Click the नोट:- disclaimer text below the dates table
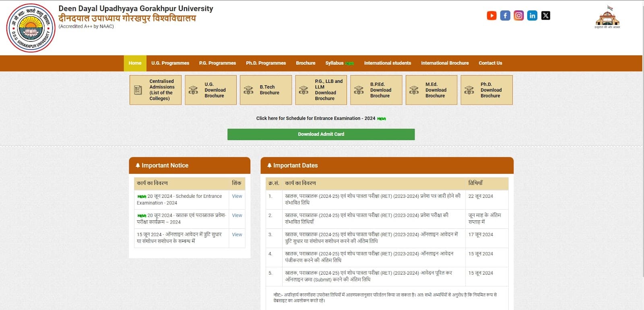Viewport: 644px width, 310px height. pyautogui.click(x=385, y=298)
